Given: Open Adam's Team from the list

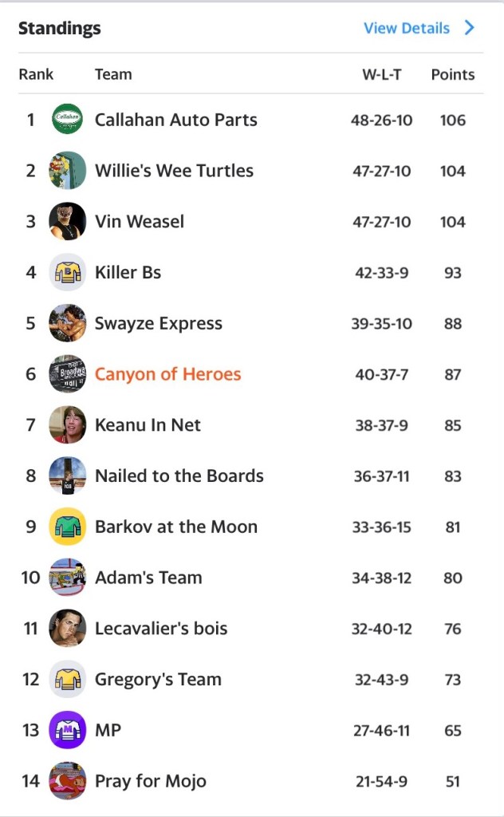Looking at the screenshot, I should [x=148, y=578].
